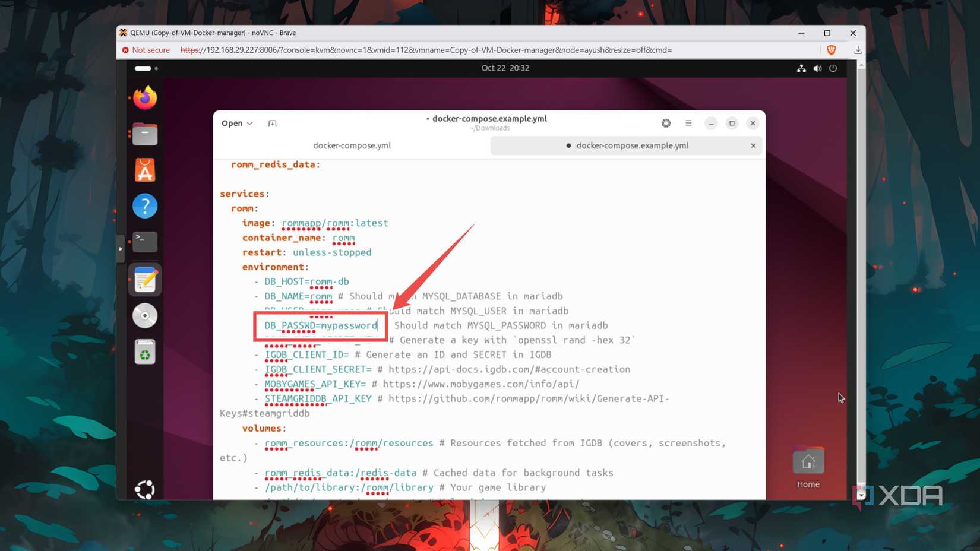The width and height of the screenshot is (980, 551).
Task: Show applications via Ubuntu logo
Action: tap(144, 489)
